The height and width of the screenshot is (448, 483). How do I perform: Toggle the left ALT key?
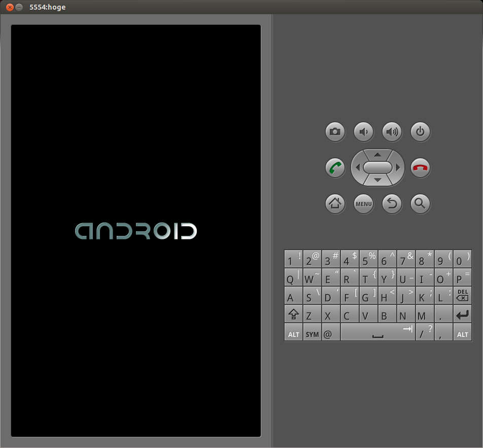coord(293,333)
